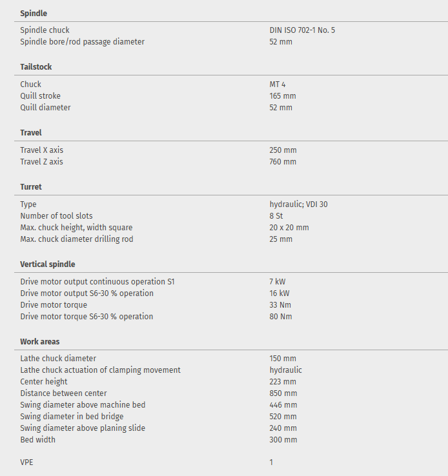448x476 pixels.
Task: Select the 520 mm swing diameter value
Action: tap(283, 417)
